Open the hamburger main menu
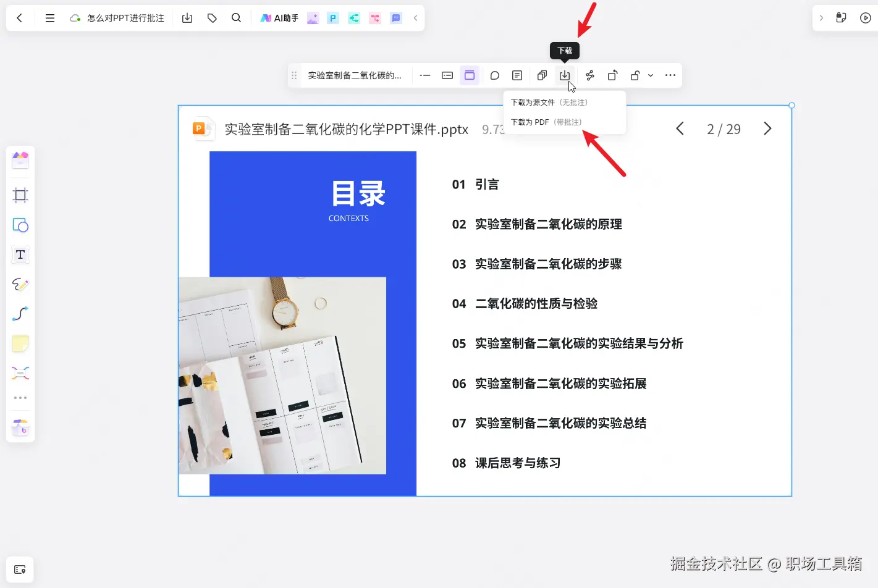 click(x=50, y=18)
